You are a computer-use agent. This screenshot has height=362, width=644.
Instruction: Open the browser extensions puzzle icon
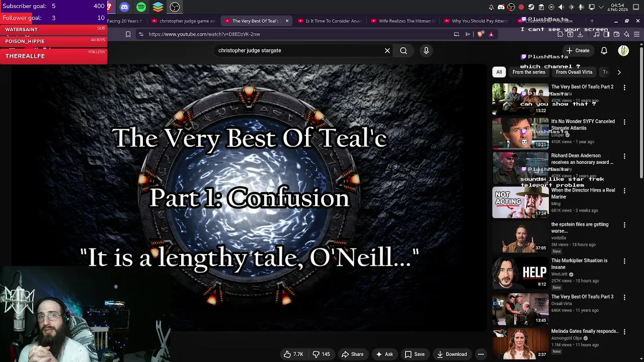pyautogui.click(x=560, y=34)
